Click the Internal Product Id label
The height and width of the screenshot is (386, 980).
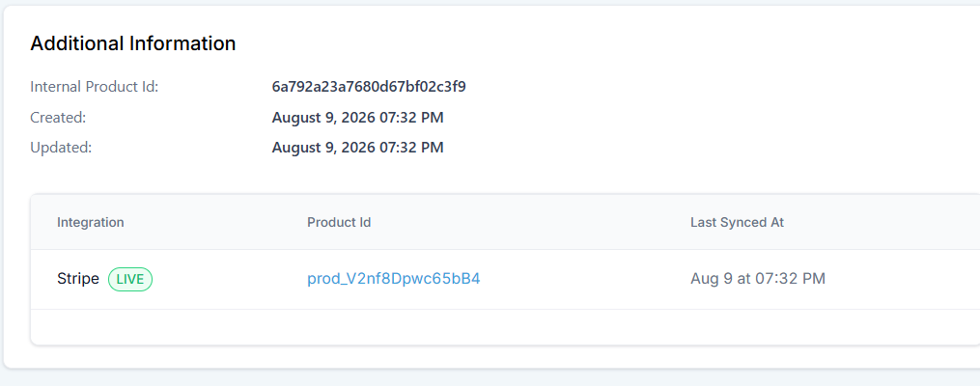point(95,87)
